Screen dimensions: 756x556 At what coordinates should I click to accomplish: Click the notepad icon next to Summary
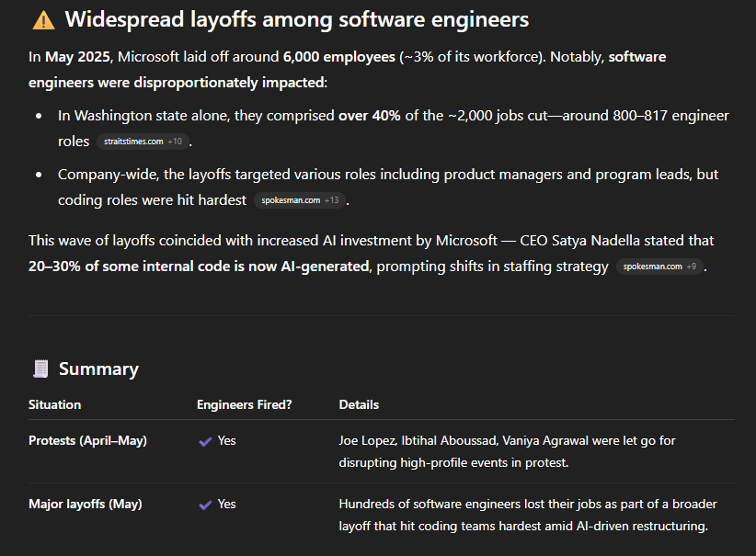pos(40,369)
